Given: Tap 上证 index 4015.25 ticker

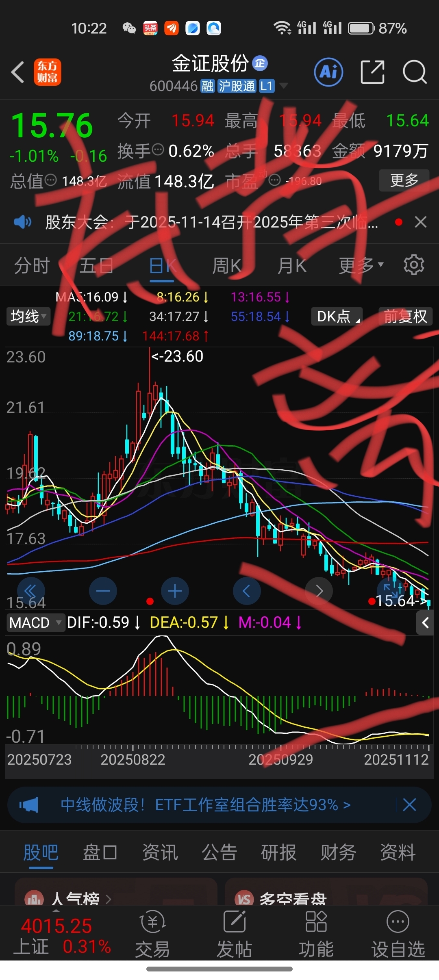Looking at the screenshot, I should [x=62, y=935].
